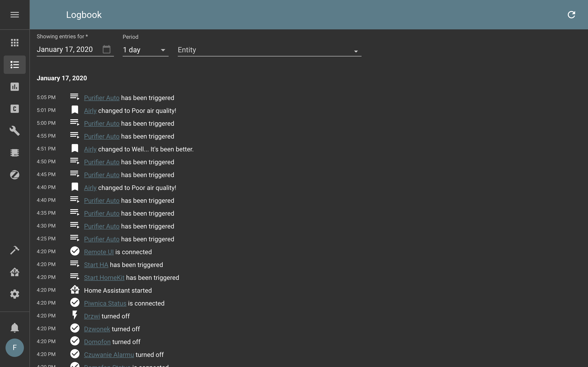The image size is (588, 367).
Task: Refresh the logbook entries
Action: (571, 15)
